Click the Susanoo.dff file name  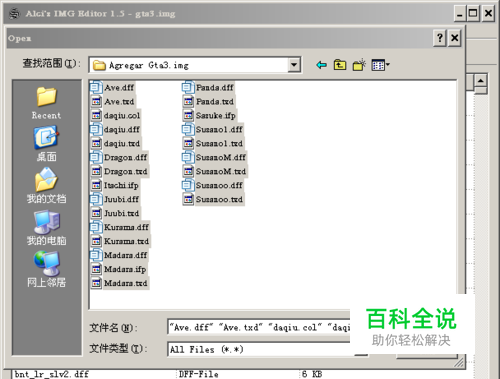219,185
